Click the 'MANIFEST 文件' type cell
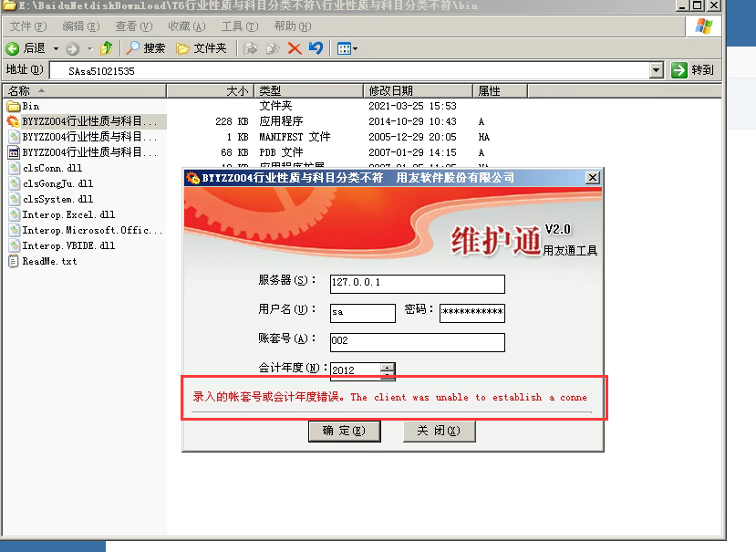This screenshot has height=552, width=756. [x=295, y=137]
